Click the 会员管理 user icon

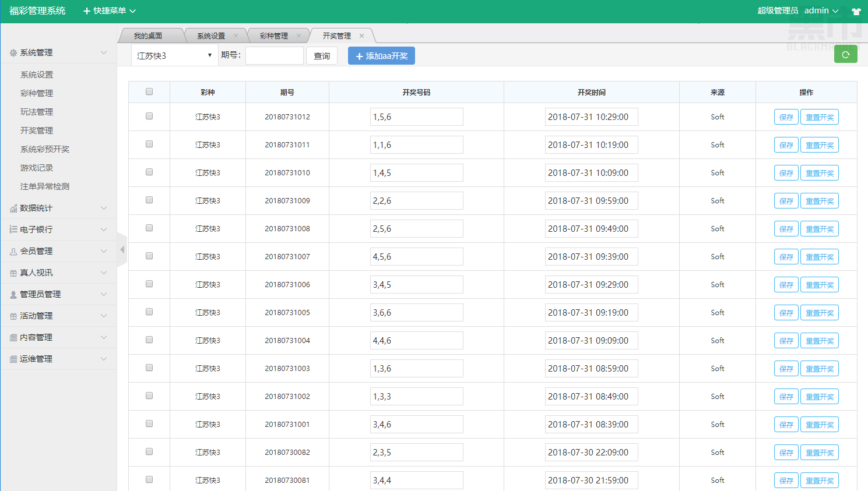coord(13,252)
